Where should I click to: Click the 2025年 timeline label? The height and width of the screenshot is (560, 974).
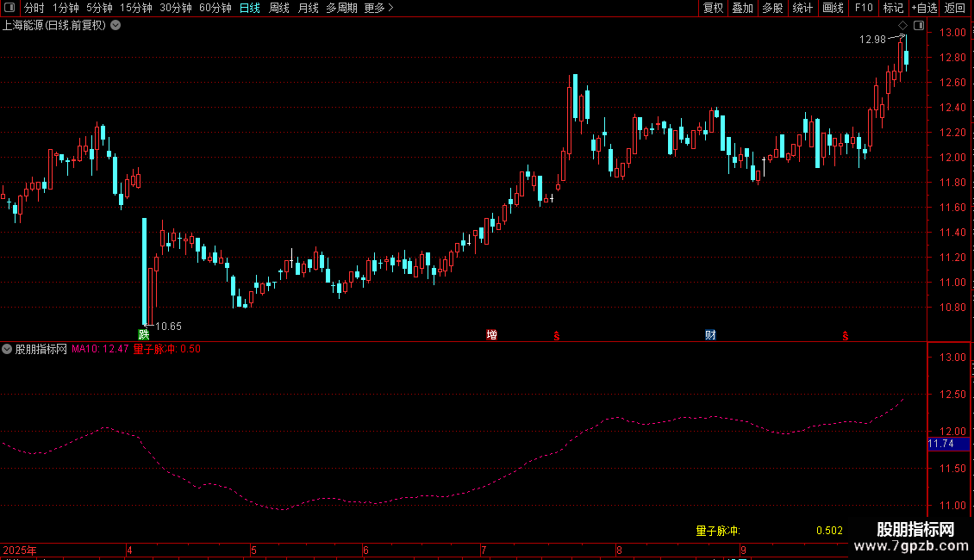point(20,551)
